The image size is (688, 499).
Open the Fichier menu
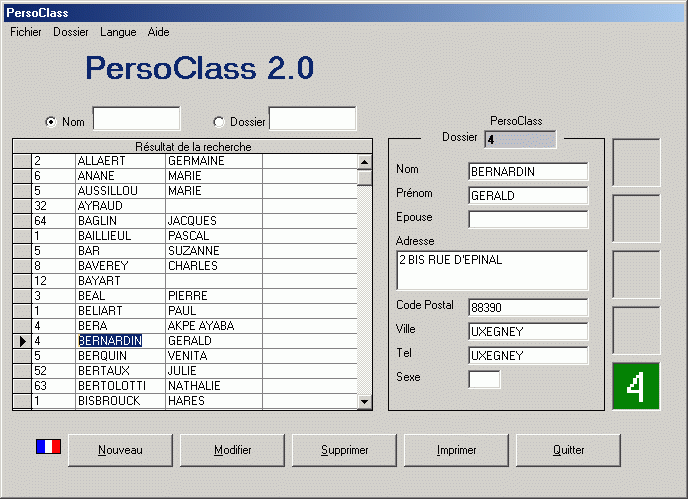[26, 32]
